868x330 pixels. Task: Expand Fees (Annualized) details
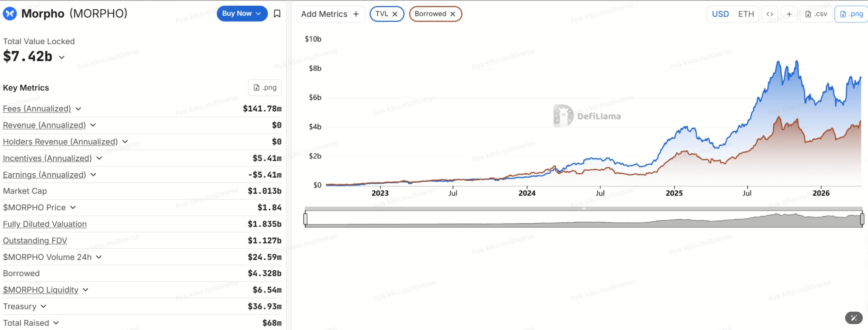(78, 109)
